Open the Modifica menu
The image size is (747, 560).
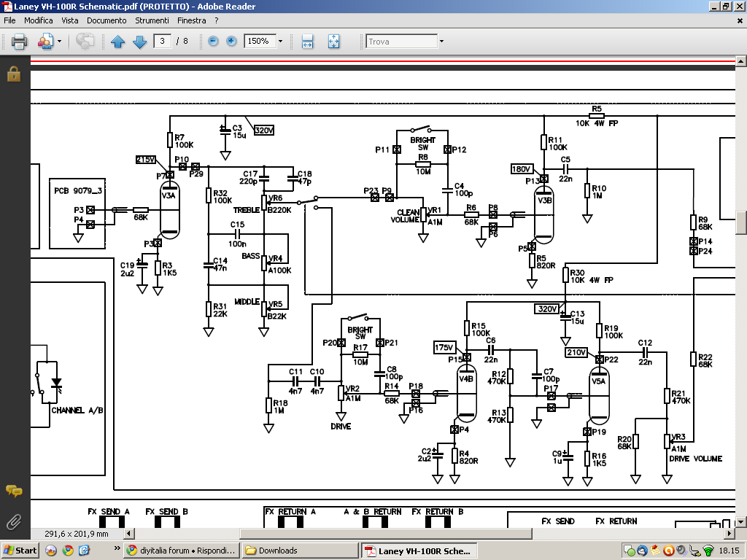pyautogui.click(x=39, y=20)
